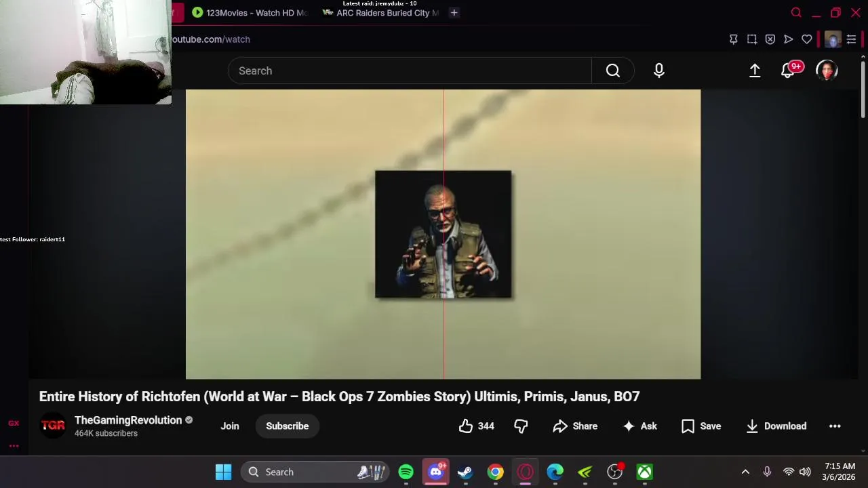Click the Ask button below the video

tap(639, 426)
